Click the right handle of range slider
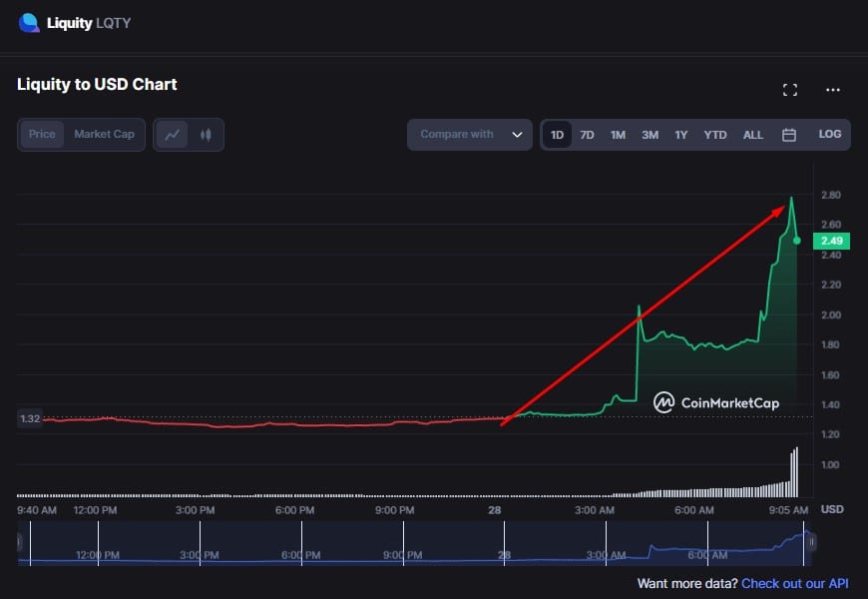Viewport: 868px width, 599px height. [x=812, y=542]
